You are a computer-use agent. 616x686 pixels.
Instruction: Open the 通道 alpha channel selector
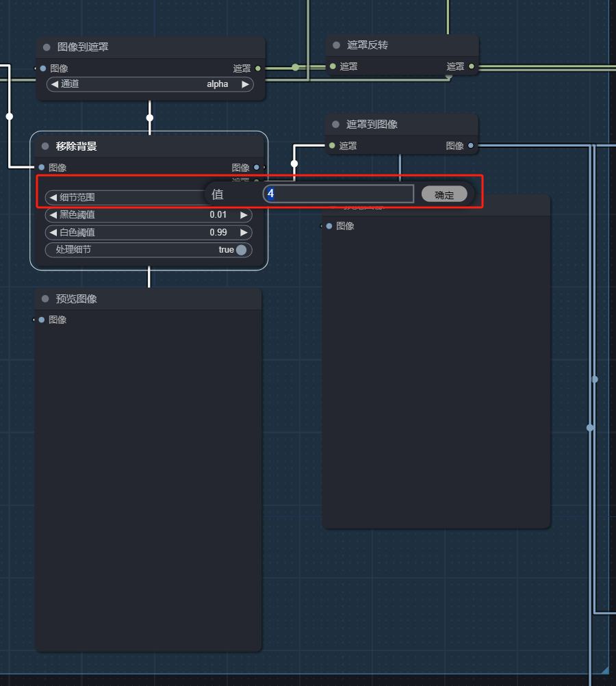pyautogui.click(x=149, y=84)
